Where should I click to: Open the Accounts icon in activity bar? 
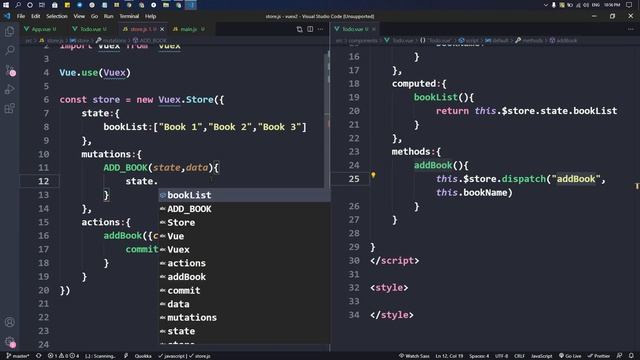pyautogui.click(x=10, y=322)
